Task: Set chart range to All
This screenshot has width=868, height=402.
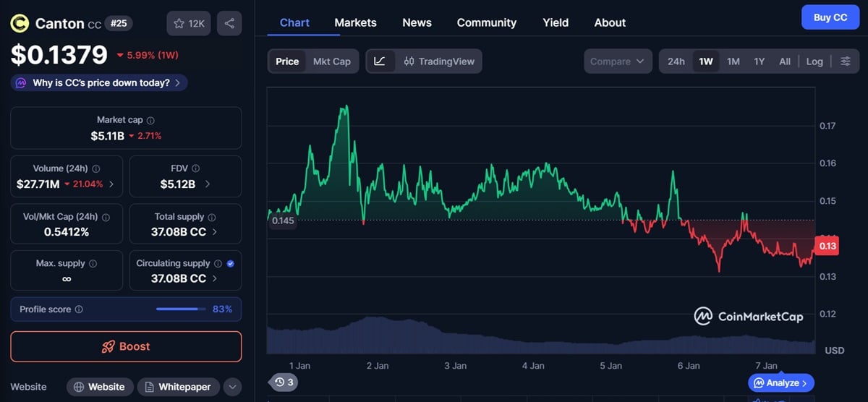Action: tap(785, 61)
